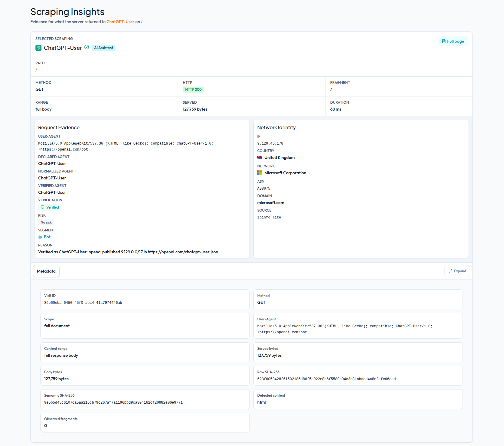The height and width of the screenshot is (446, 504).
Task: Select the Semantic SHA-256 hash value
Action: 113,402
